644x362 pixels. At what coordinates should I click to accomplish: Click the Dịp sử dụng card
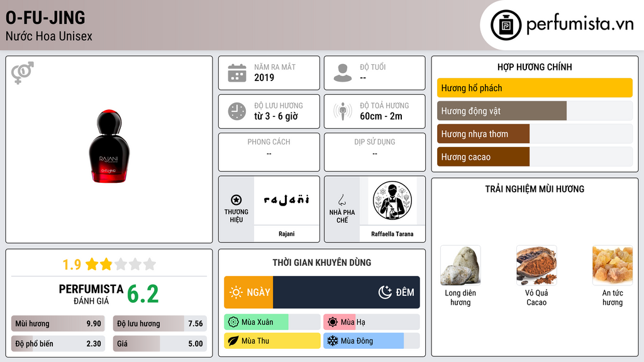[x=375, y=152]
